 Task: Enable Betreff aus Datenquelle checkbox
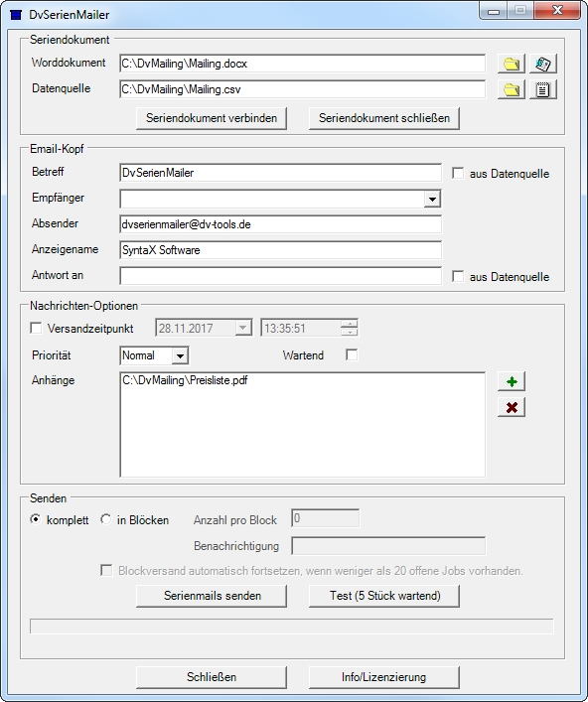458,173
